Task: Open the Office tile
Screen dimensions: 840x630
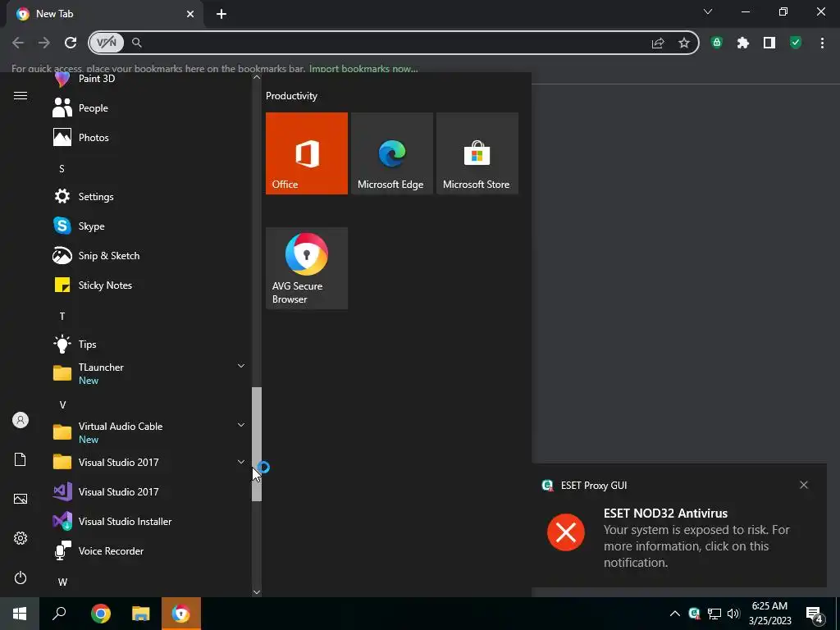Action: point(307,153)
